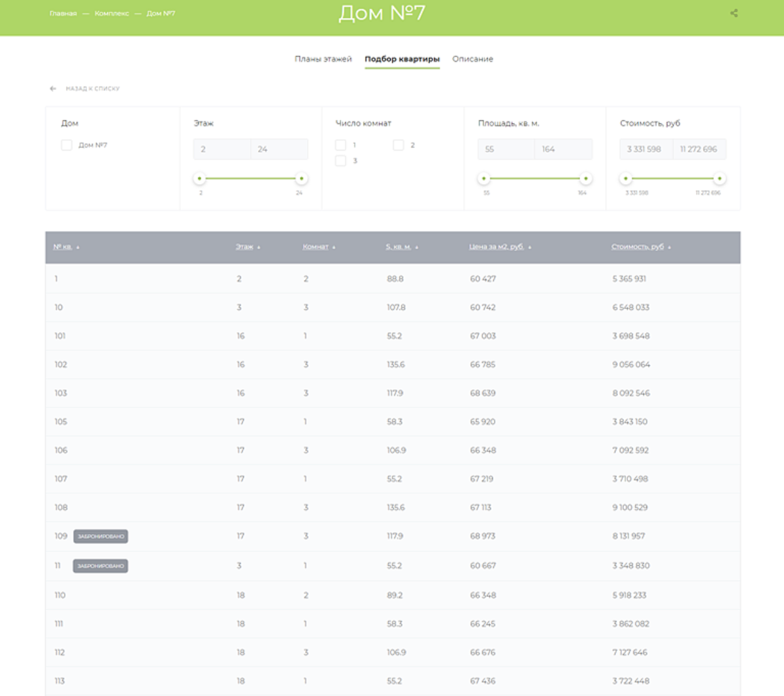Switch to the Описание tab

pos(472,59)
